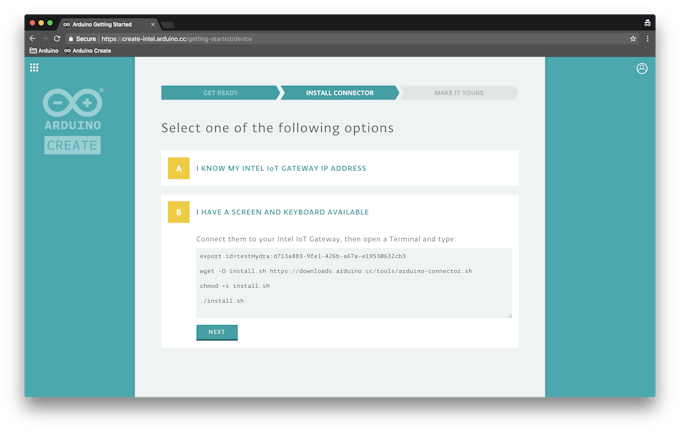Click the Arduino infinity logo

73,103
